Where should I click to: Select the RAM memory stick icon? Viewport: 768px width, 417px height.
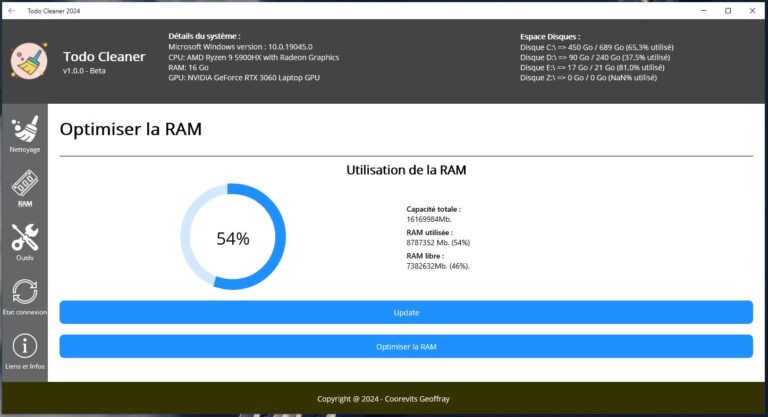tap(25, 183)
